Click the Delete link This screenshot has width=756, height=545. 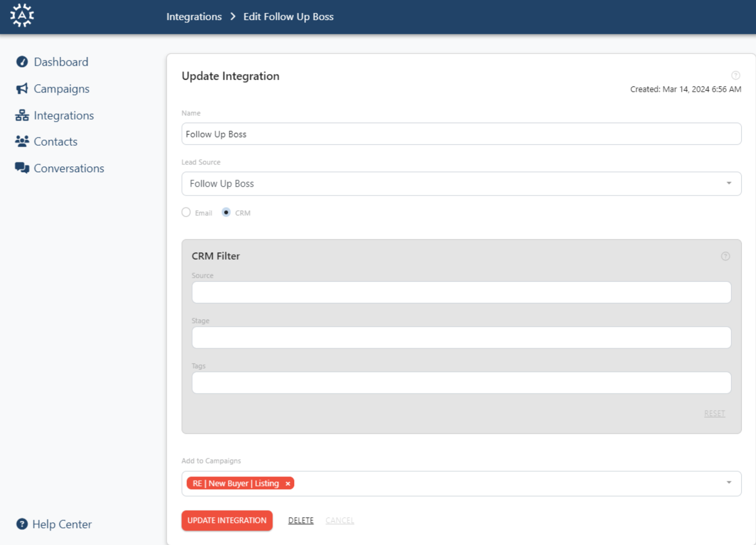(x=301, y=521)
